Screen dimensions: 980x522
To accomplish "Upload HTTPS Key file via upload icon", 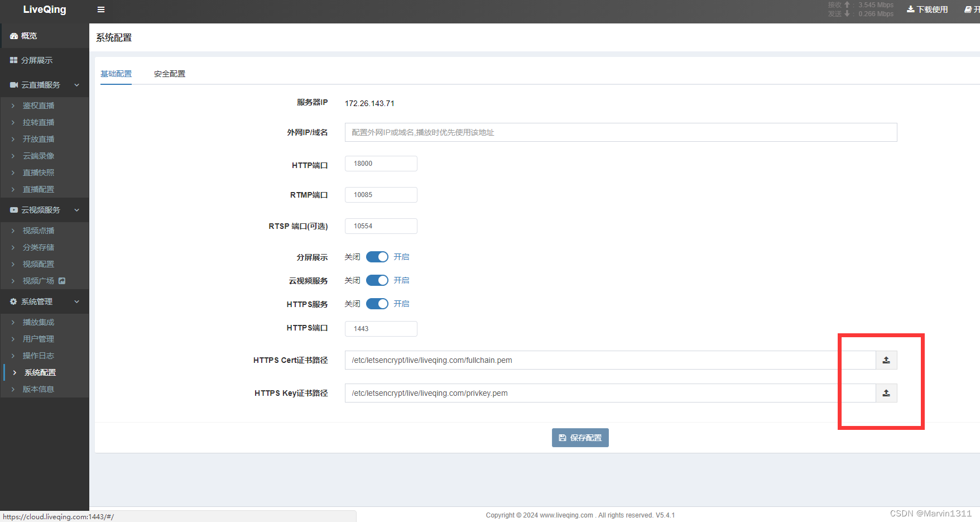I will coord(886,393).
